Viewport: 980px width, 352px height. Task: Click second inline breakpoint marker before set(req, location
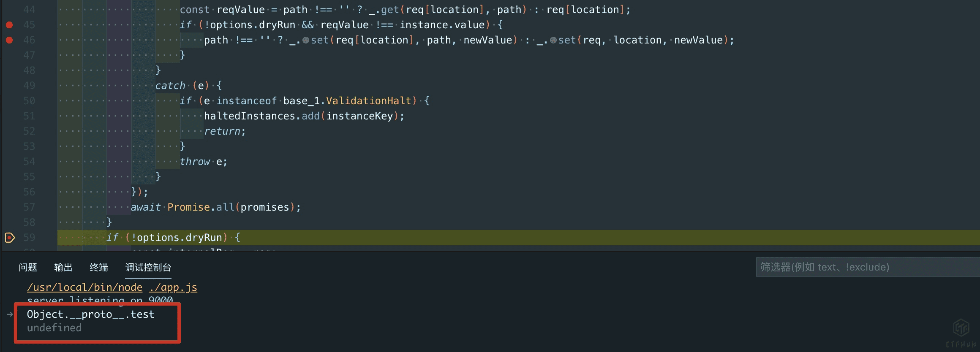pos(553,41)
